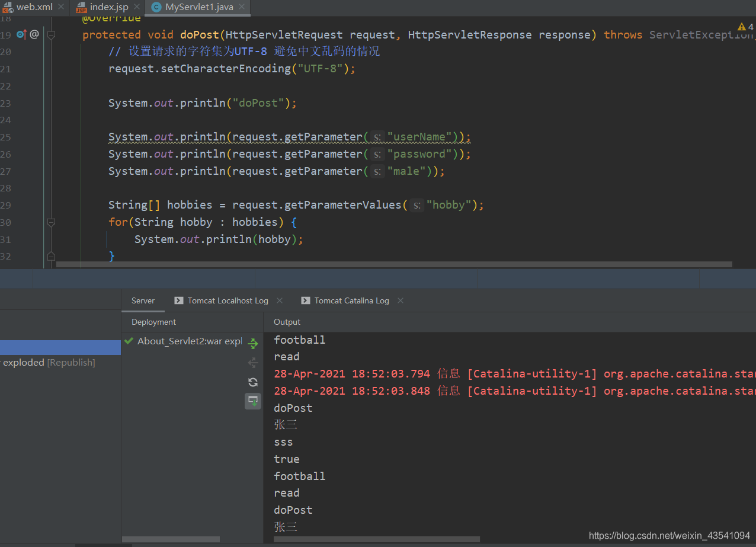The width and height of the screenshot is (756, 547).
Task: Select the highlighted blue service row
Action: [x=60, y=347]
